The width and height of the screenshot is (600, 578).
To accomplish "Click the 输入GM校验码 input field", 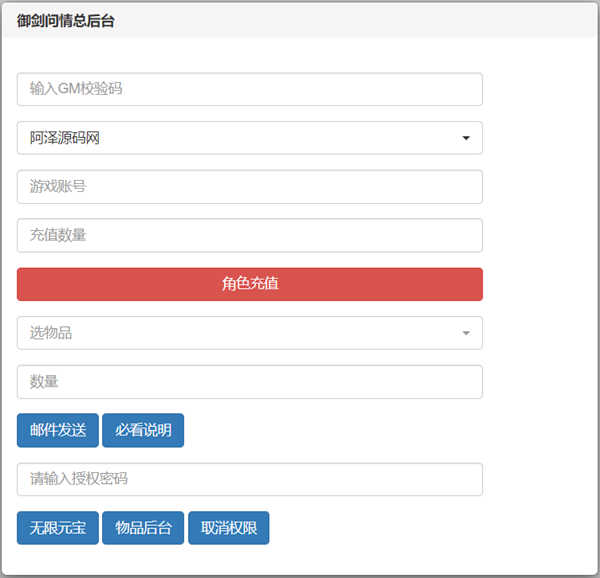I will pos(249,89).
